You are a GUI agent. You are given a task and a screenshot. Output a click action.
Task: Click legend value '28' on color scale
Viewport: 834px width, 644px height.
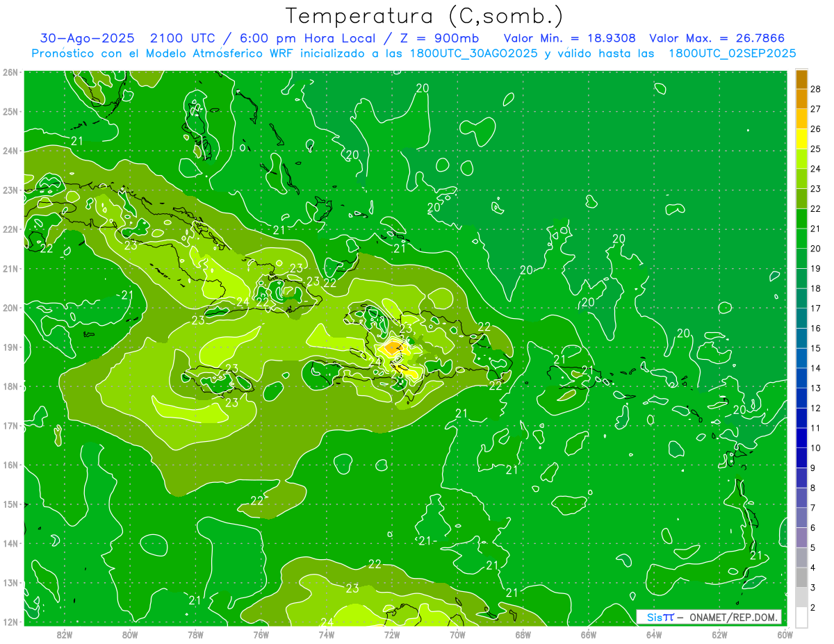click(816, 88)
